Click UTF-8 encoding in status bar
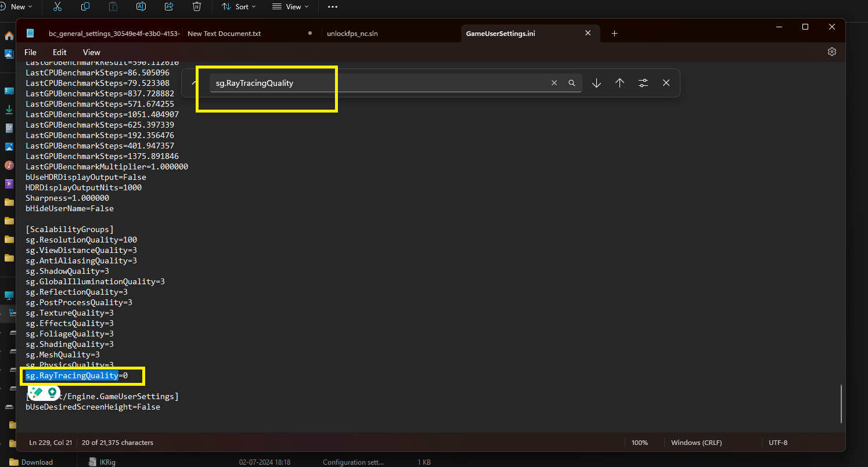The width and height of the screenshot is (868, 467). [x=778, y=443]
